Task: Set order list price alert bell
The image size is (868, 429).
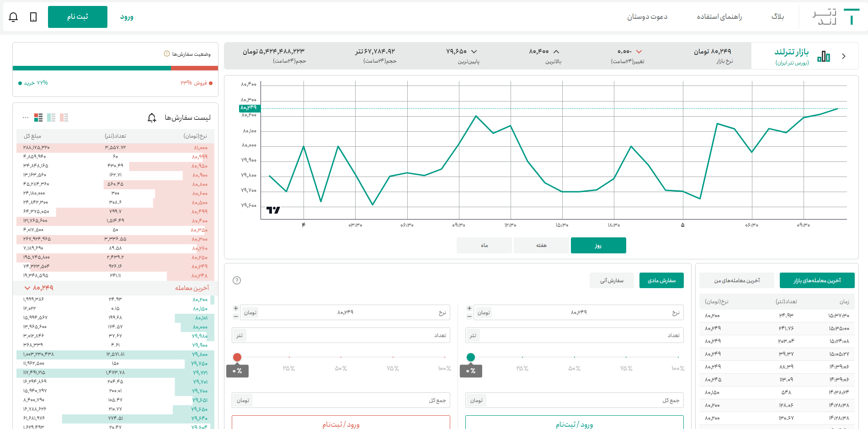Action: coord(152,118)
